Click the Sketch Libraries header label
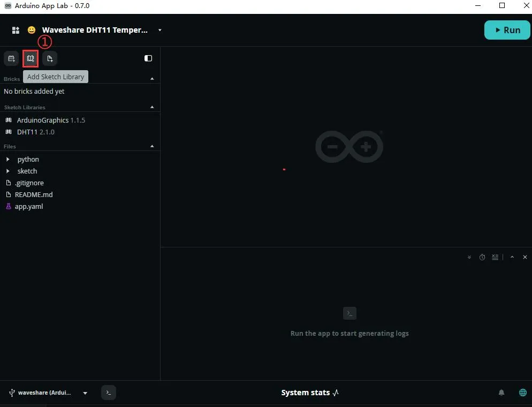The image size is (532, 407). coord(25,107)
